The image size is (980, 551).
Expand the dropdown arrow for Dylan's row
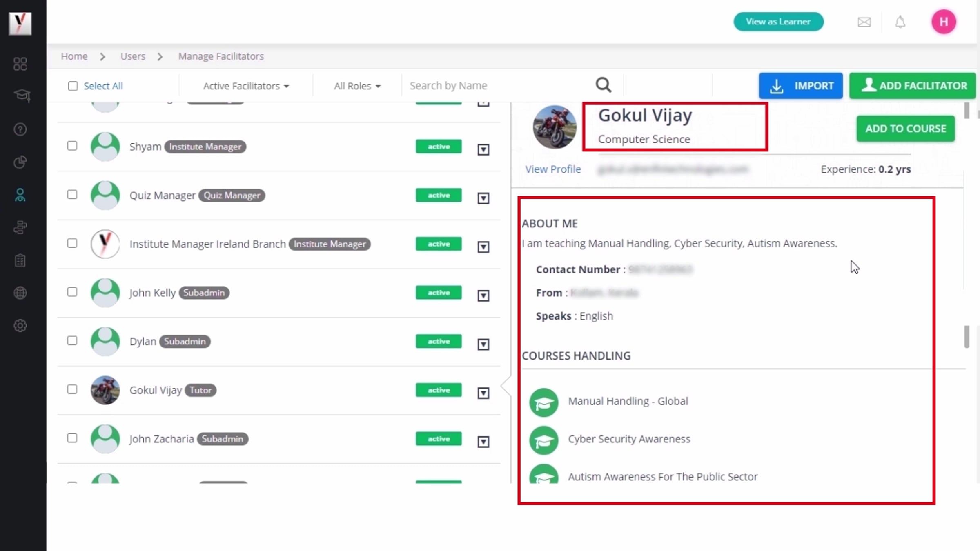click(483, 344)
